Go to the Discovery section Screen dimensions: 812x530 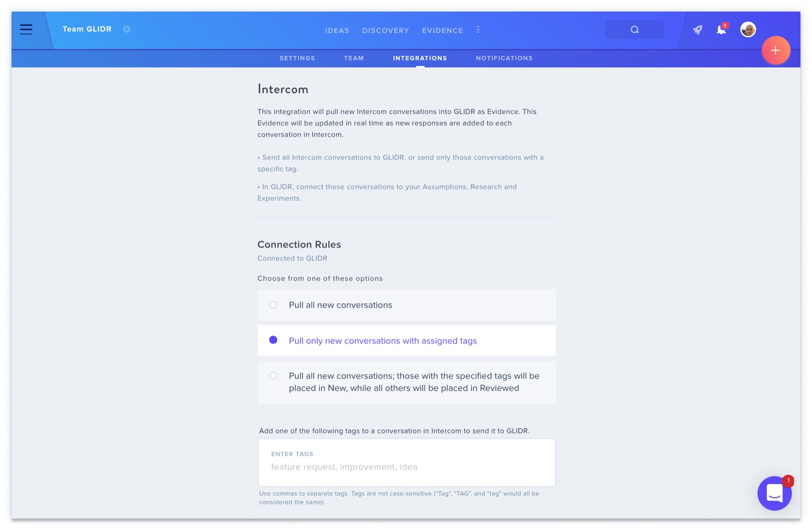(386, 30)
